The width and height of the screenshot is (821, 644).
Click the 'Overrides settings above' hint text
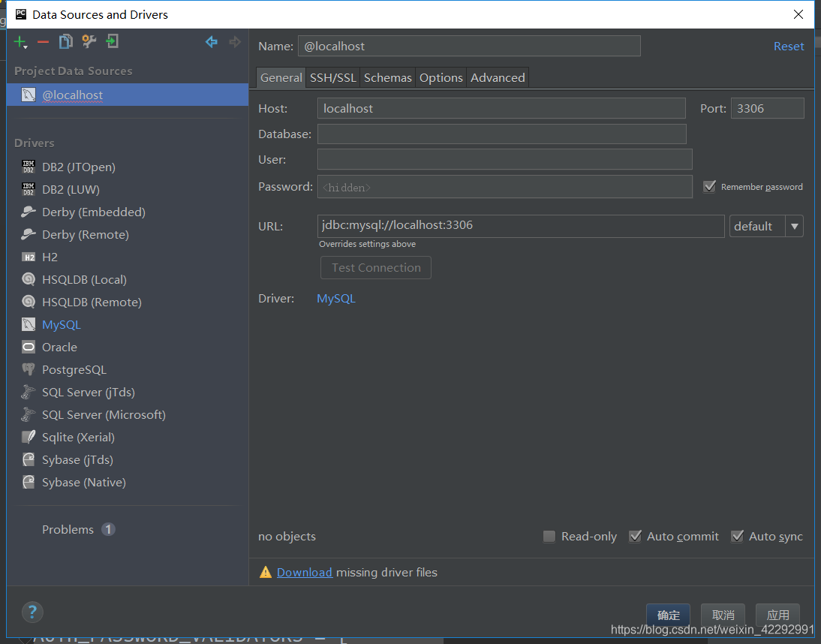(x=367, y=244)
